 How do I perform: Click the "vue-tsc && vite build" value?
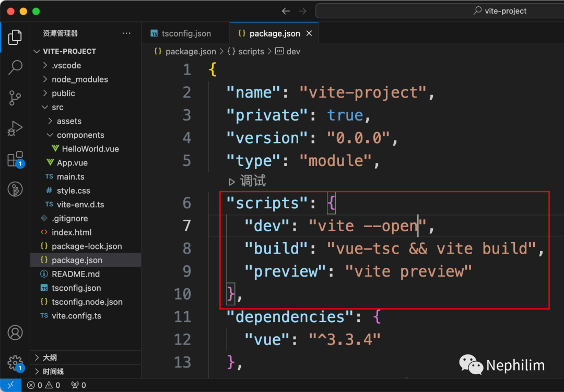click(x=431, y=248)
